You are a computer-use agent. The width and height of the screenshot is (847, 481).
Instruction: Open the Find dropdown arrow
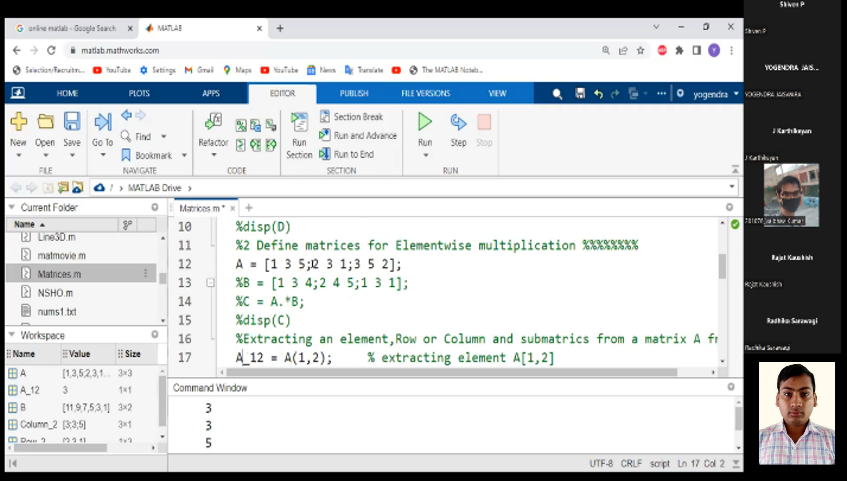(x=161, y=137)
